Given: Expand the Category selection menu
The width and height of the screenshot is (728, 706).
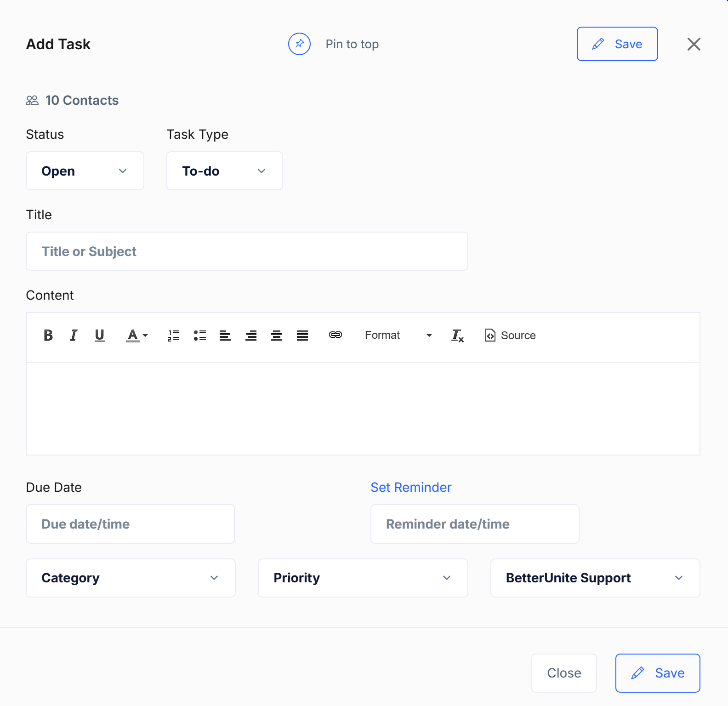Looking at the screenshot, I should point(131,578).
